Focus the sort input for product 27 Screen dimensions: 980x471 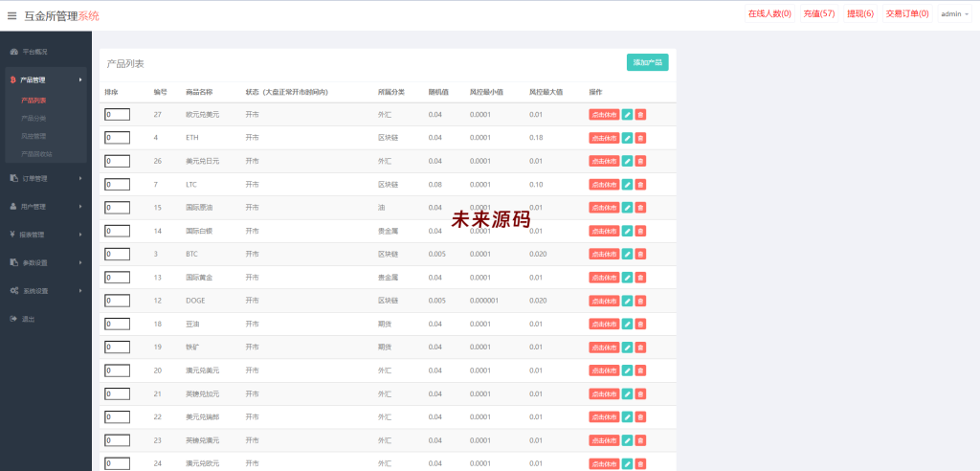tap(118, 115)
